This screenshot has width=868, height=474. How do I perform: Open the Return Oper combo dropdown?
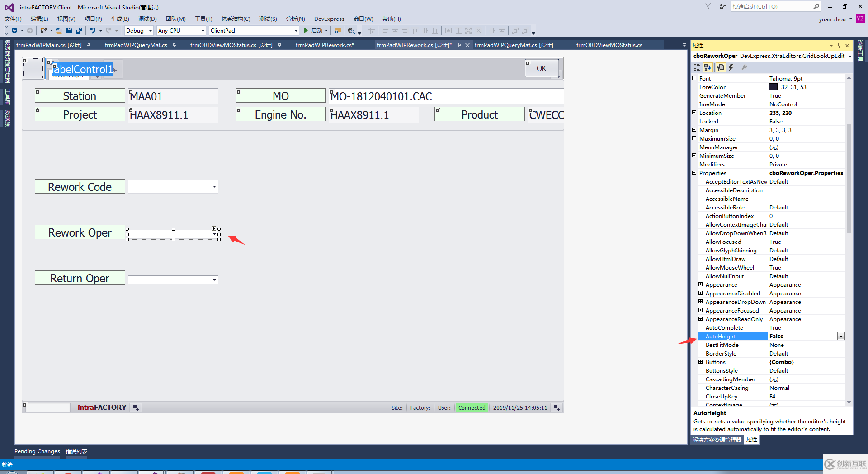click(x=214, y=280)
